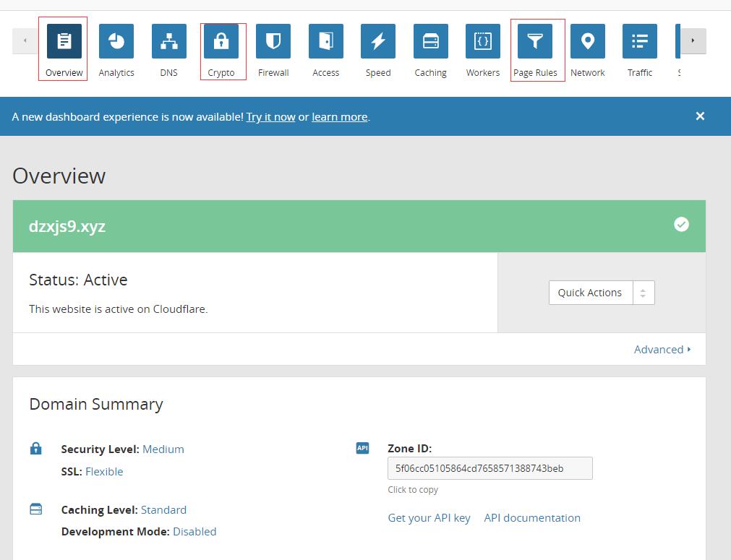Click 'Get your API key' link

(429, 518)
